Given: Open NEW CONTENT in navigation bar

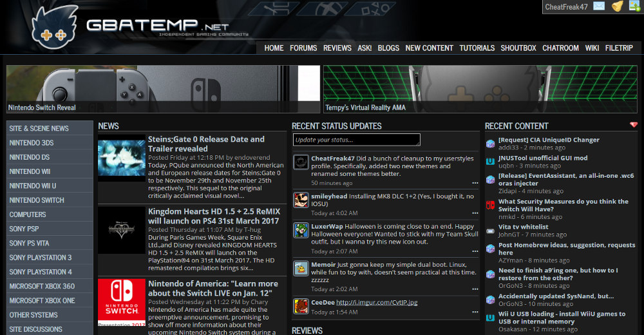Looking at the screenshot, I should [429, 48].
